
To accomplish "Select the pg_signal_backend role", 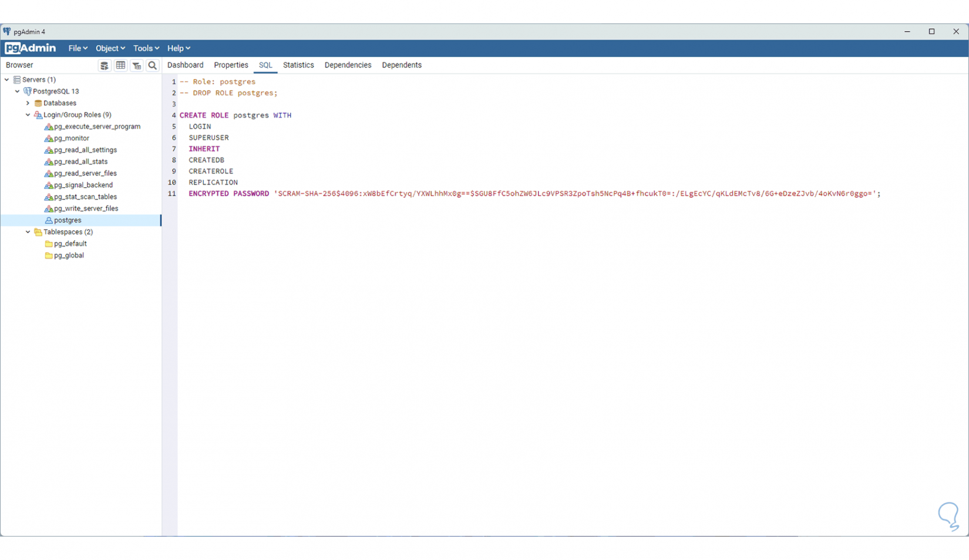I will coord(83,185).
